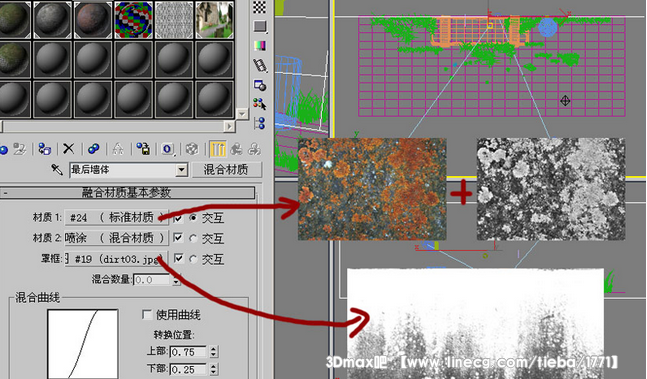
Task: Click Put Material to Scene icon
Action: pyautogui.click(x=20, y=149)
